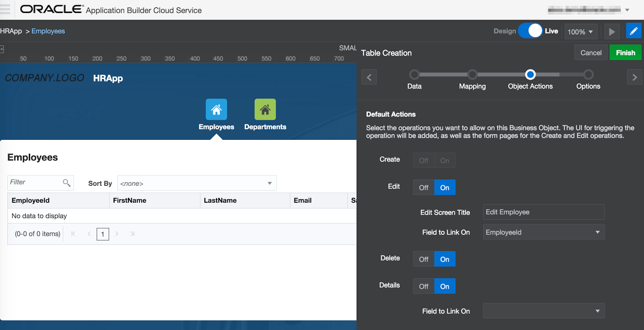The image size is (644, 330).
Task: Open the user account dropdown arrow
Action: 627,10
